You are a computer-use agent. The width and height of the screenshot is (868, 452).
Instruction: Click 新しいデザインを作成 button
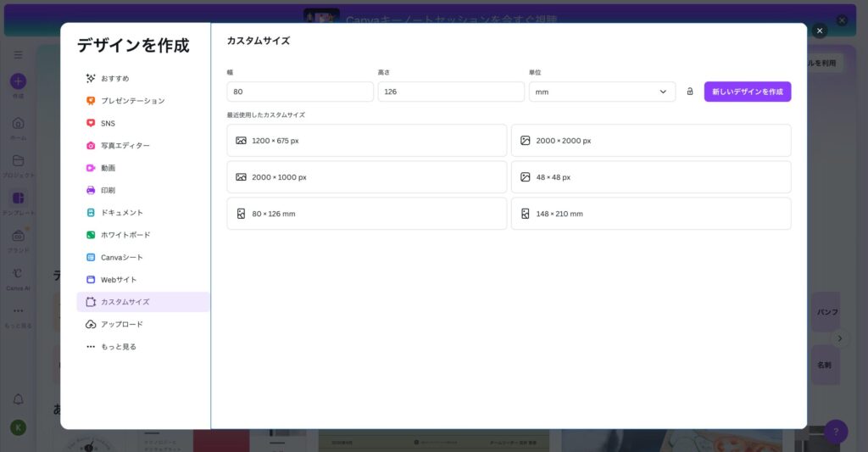pos(747,92)
